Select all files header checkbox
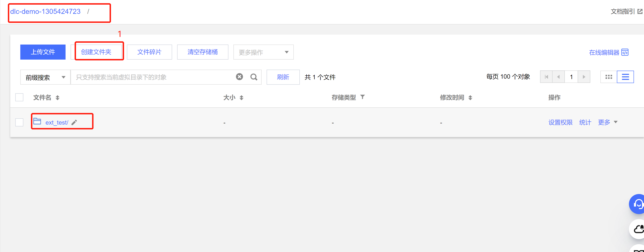The height and width of the screenshot is (252, 644). [19, 97]
